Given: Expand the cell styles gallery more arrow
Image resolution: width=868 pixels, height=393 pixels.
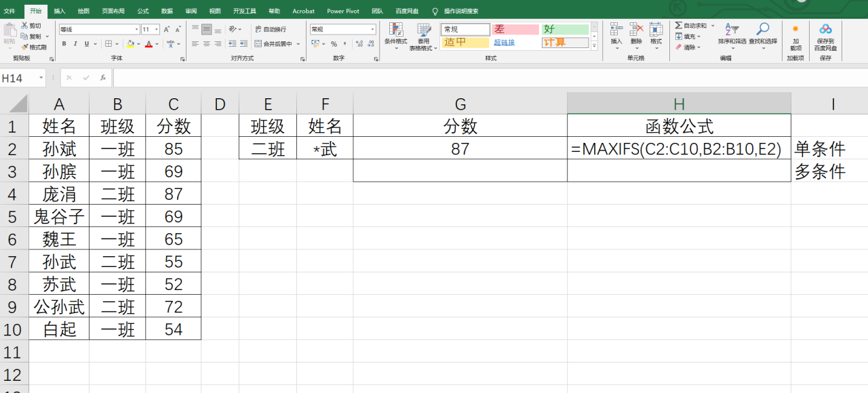Looking at the screenshot, I should pyautogui.click(x=594, y=46).
